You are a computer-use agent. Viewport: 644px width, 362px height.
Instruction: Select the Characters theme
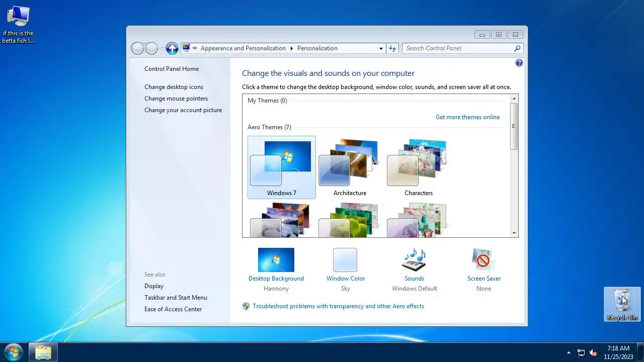pos(419,167)
